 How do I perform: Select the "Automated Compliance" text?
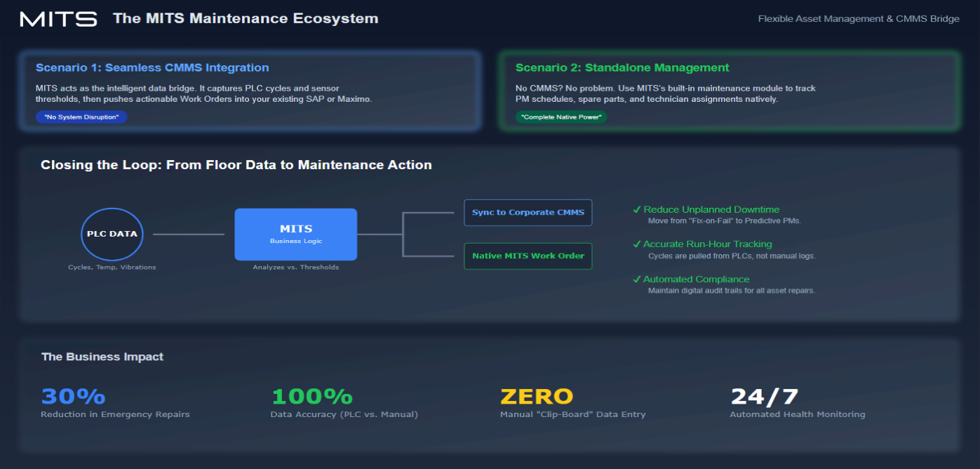click(x=697, y=279)
